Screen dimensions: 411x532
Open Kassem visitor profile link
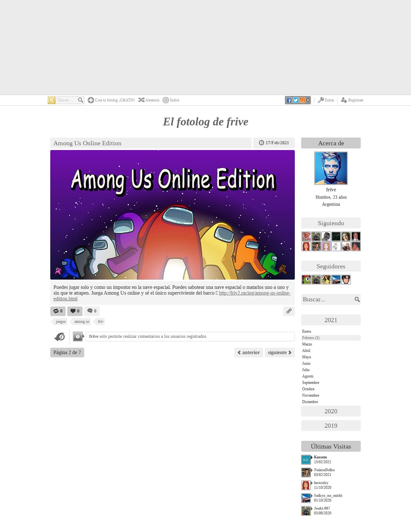pyautogui.click(x=320, y=457)
